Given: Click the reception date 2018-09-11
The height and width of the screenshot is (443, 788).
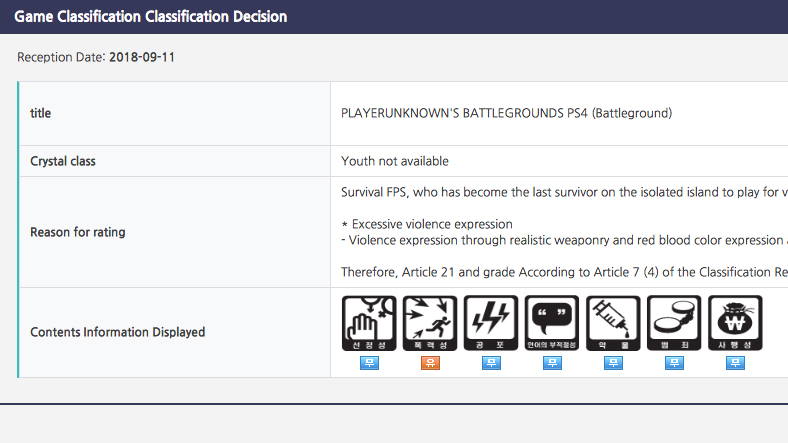Looking at the screenshot, I should (x=142, y=57).
